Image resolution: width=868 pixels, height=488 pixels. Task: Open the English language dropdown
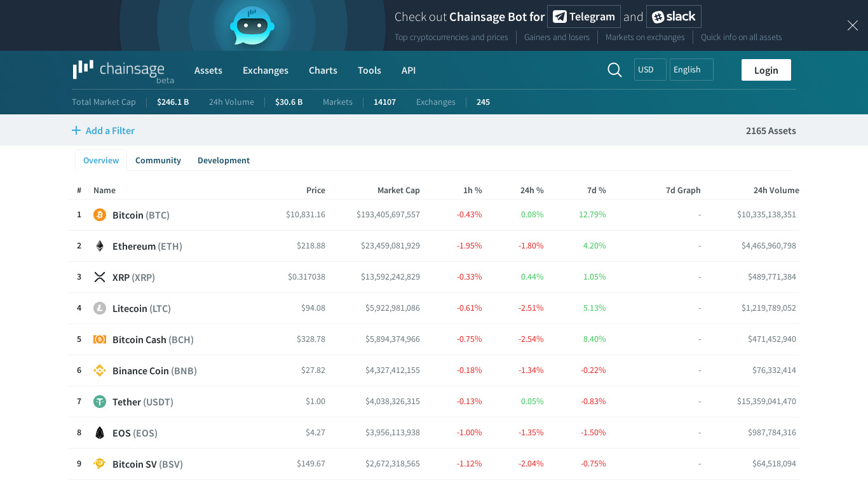(x=691, y=70)
